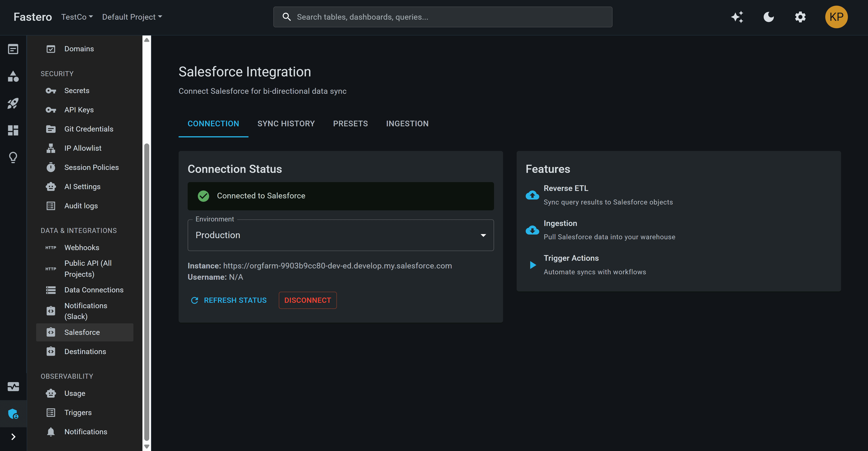Open the TestCo organization switcher
868x451 pixels.
click(77, 17)
